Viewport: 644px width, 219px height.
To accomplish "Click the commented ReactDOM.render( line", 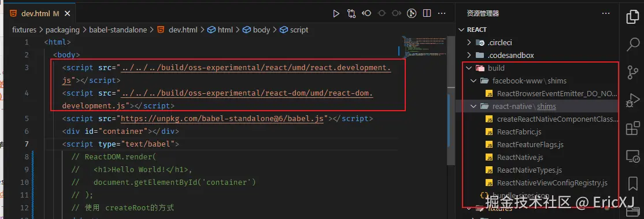I will click(114, 157).
